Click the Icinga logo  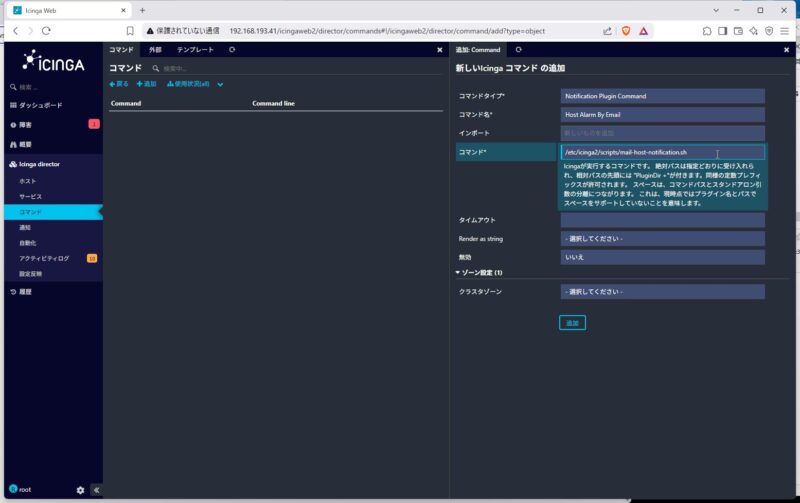[53, 61]
